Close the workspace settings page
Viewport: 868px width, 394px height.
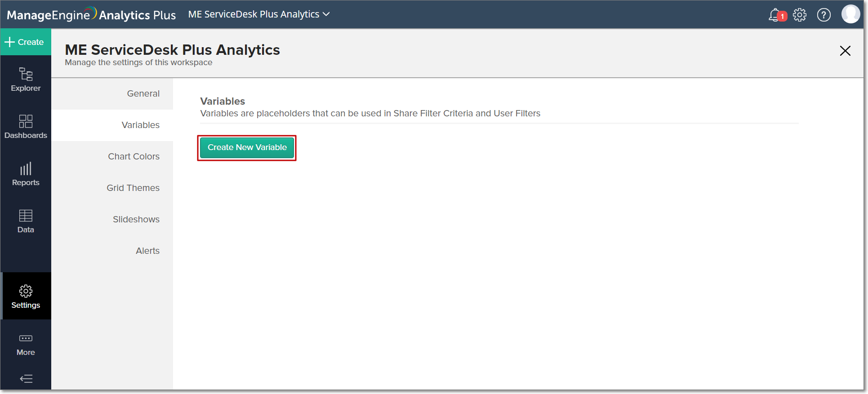coord(845,51)
